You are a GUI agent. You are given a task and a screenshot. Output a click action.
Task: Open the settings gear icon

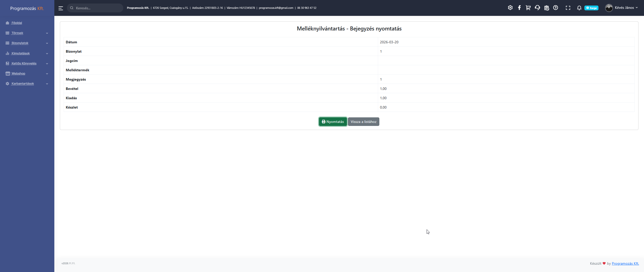pyautogui.click(x=510, y=8)
